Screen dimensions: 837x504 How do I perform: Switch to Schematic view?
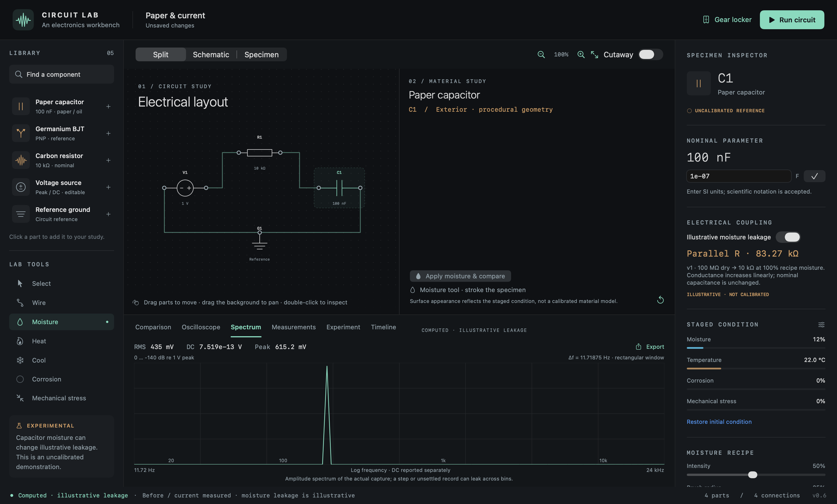[211, 54]
